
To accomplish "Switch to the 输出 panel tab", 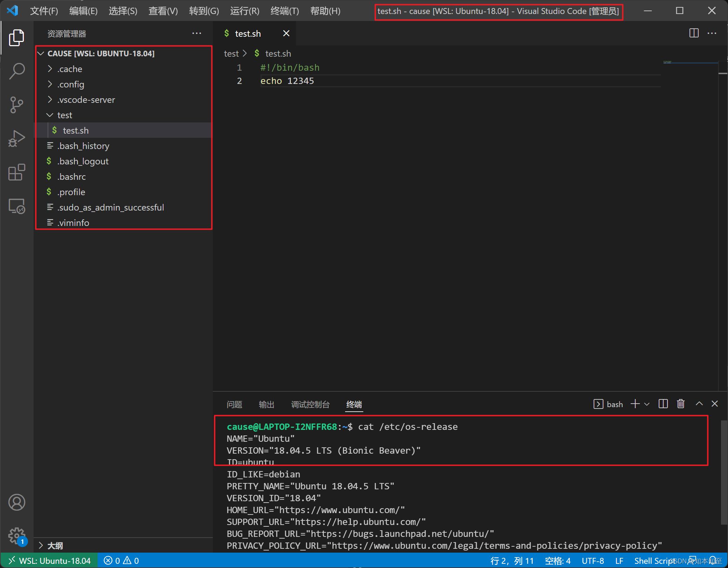I will click(x=266, y=405).
